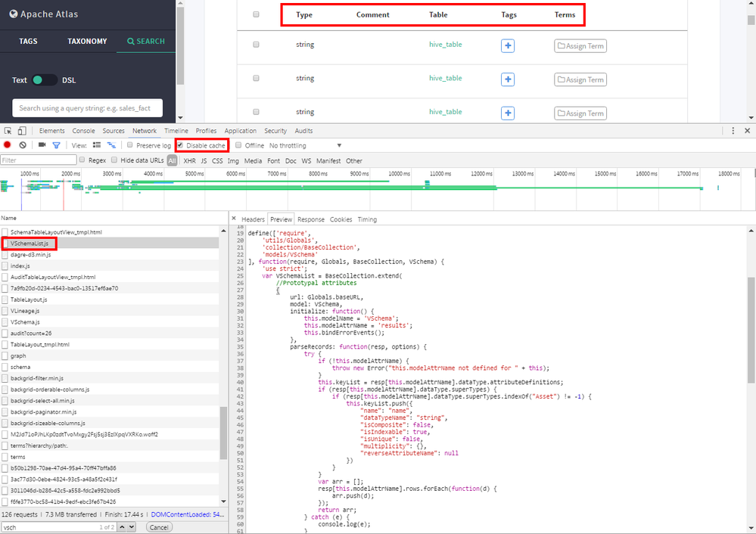The image size is (756, 534).
Task: Click Assign Term in first row
Action: tap(580, 46)
